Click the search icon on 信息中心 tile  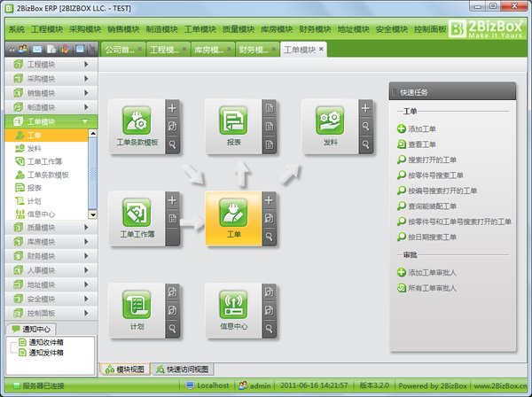pos(269,329)
